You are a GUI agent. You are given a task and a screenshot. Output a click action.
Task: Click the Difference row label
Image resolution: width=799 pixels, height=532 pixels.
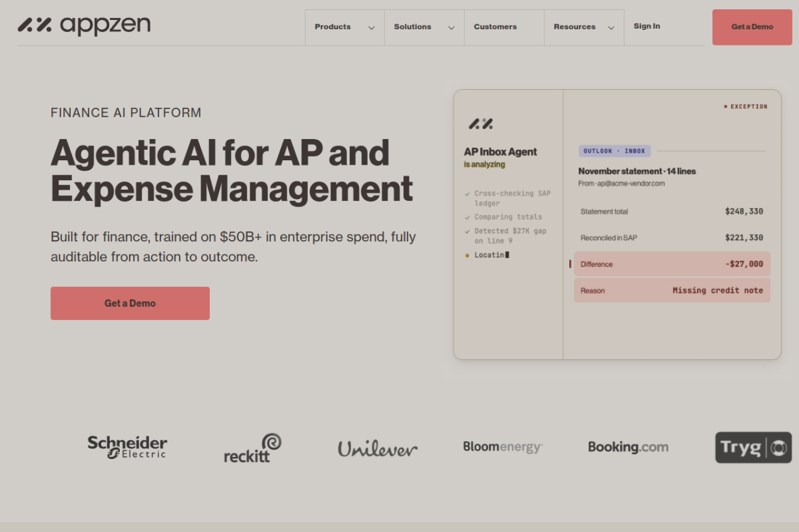coord(597,264)
